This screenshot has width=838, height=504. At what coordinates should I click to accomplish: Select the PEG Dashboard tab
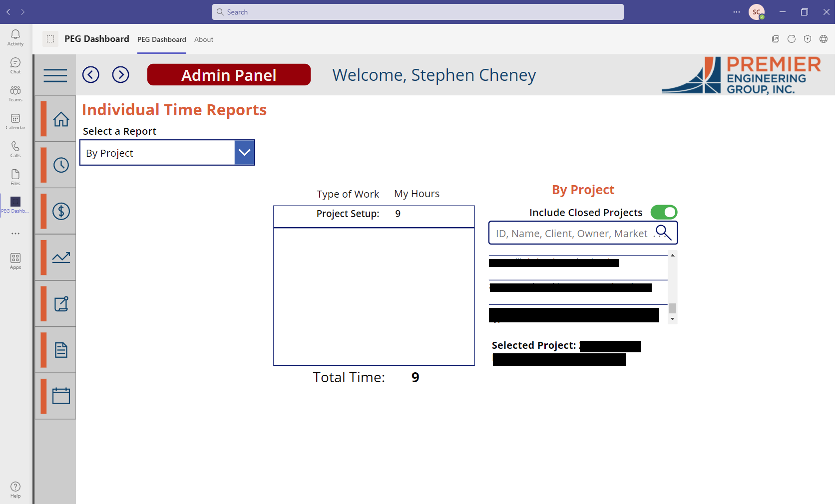click(161, 39)
